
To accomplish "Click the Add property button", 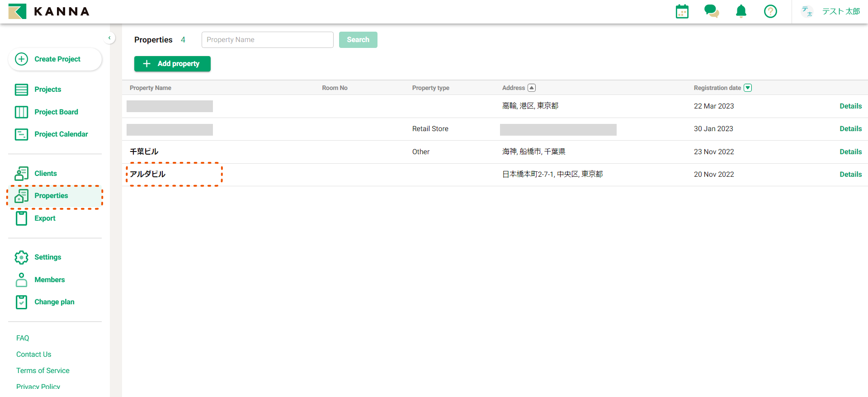I will 172,64.
